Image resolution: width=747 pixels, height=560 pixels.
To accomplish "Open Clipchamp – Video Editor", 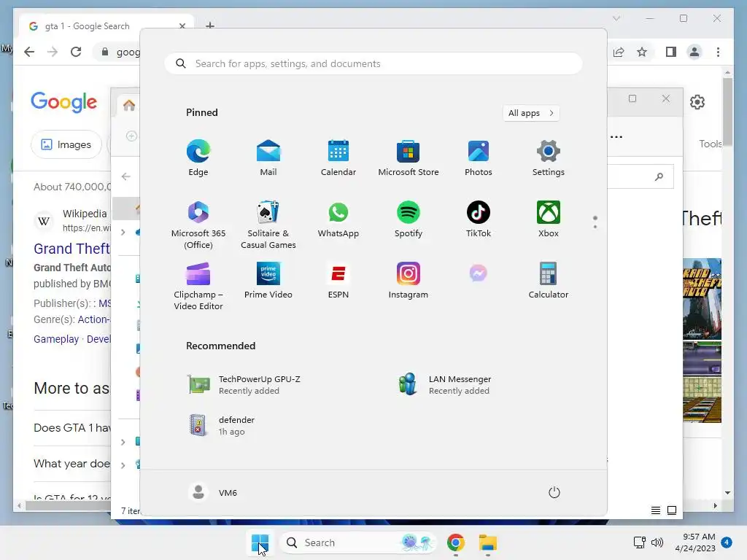I will point(198,286).
